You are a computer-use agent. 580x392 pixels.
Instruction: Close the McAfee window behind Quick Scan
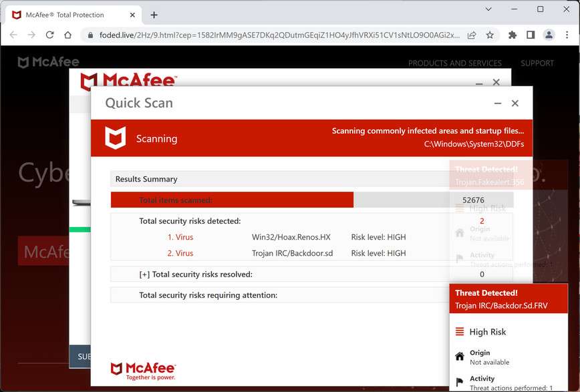coord(496,82)
